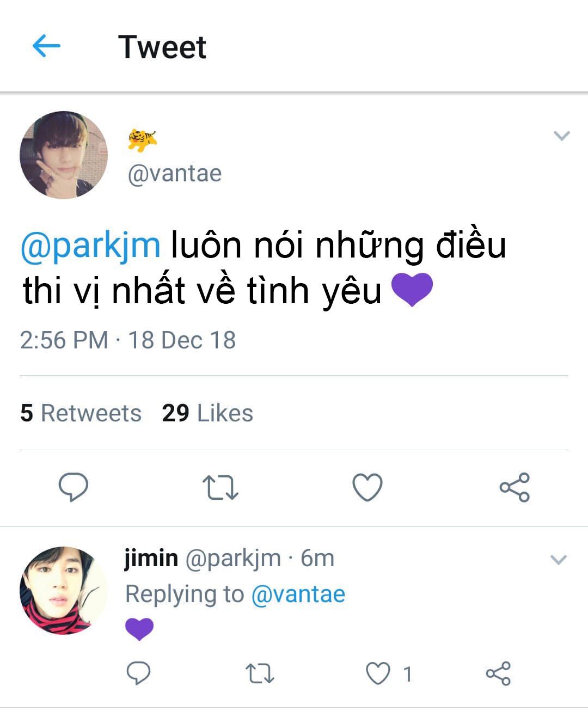Reply to the main tweet by @vantae

73,487
